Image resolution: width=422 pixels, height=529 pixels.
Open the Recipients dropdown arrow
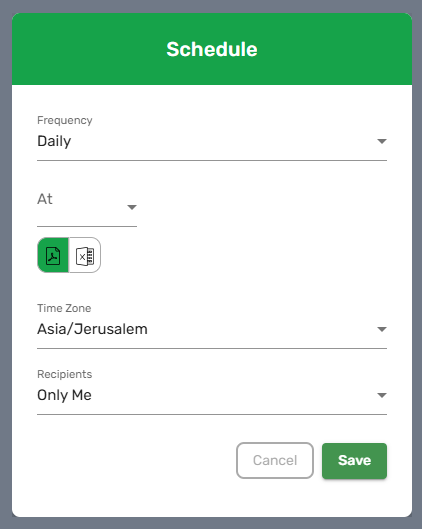pos(382,395)
